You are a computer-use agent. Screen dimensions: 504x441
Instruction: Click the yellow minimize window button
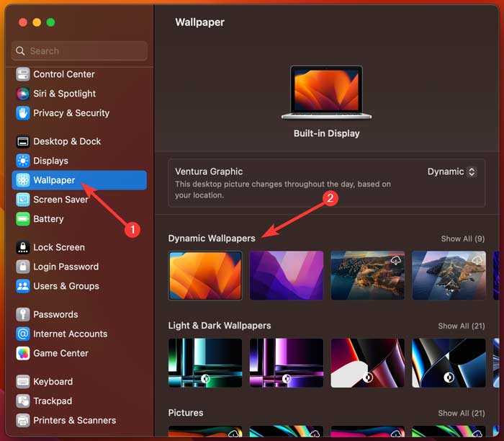37,22
